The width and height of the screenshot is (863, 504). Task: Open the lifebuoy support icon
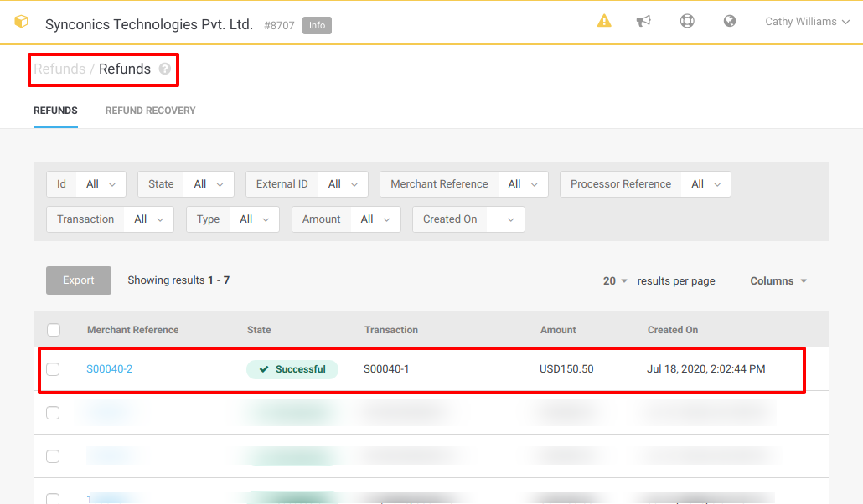[687, 22]
